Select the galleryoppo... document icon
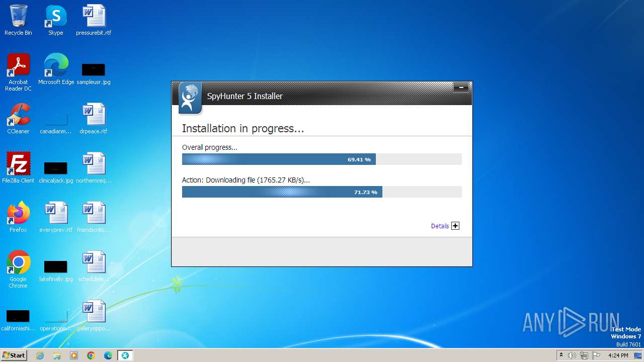The height and width of the screenshot is (362, 644). pyautogui.click(x=94, y=316)
